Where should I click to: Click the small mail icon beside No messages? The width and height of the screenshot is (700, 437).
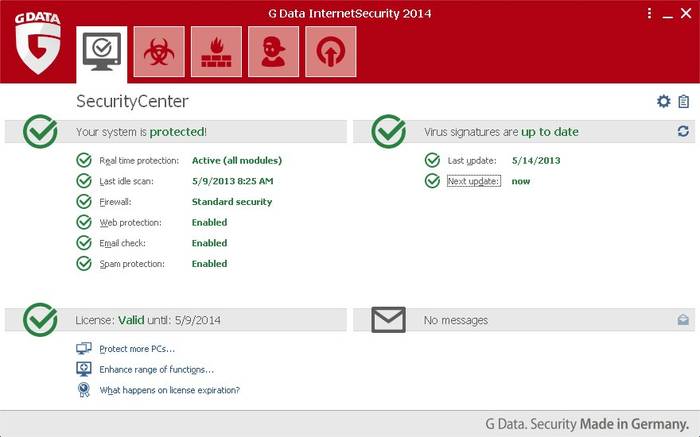pyautogui.click(x=683, y=320)
